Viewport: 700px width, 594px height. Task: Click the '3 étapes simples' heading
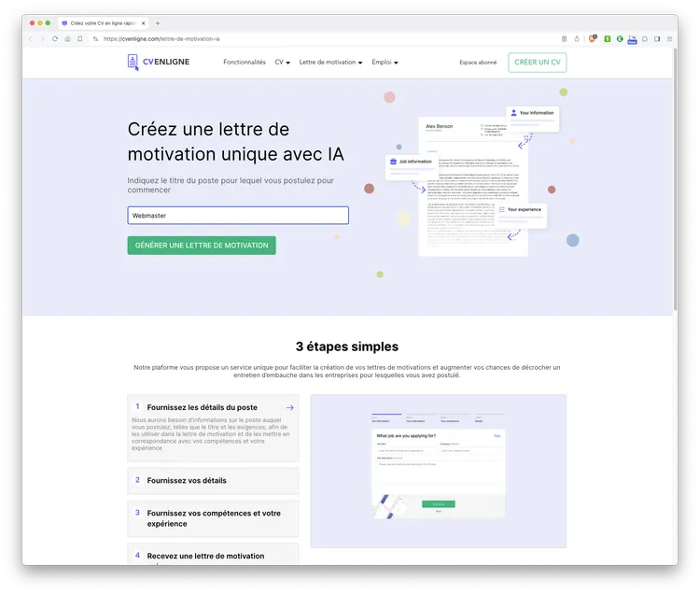click(347, 346)
